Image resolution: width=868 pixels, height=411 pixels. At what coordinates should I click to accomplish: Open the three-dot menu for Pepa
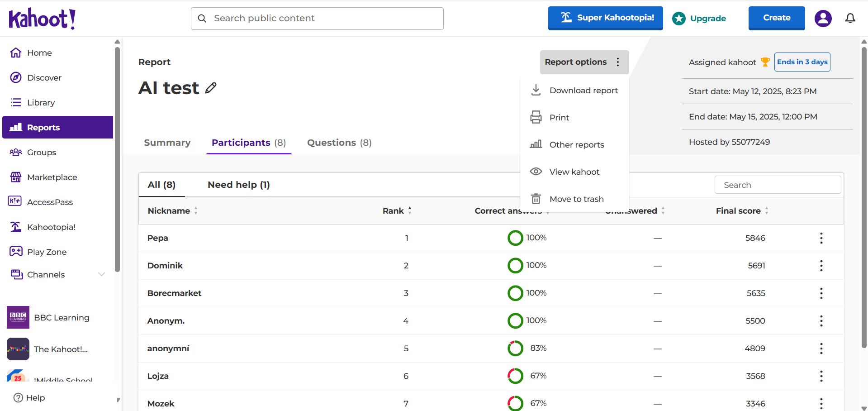[x=821, y=238]
